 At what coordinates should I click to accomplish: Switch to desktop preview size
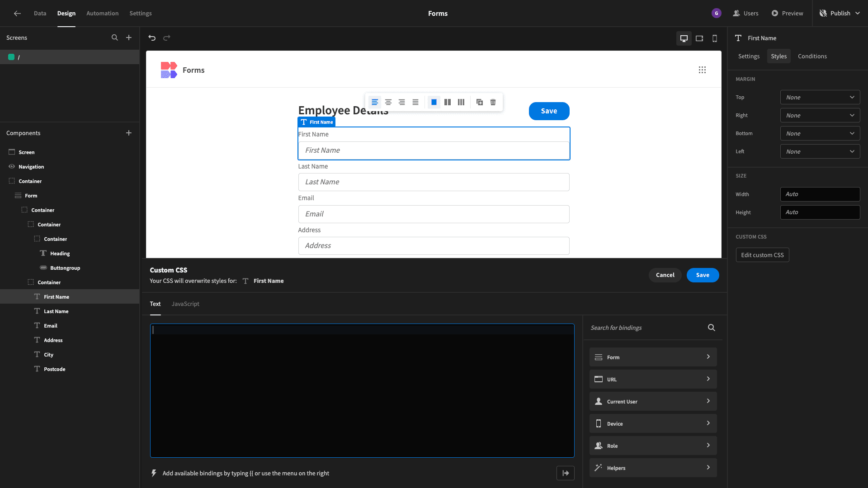684,38
